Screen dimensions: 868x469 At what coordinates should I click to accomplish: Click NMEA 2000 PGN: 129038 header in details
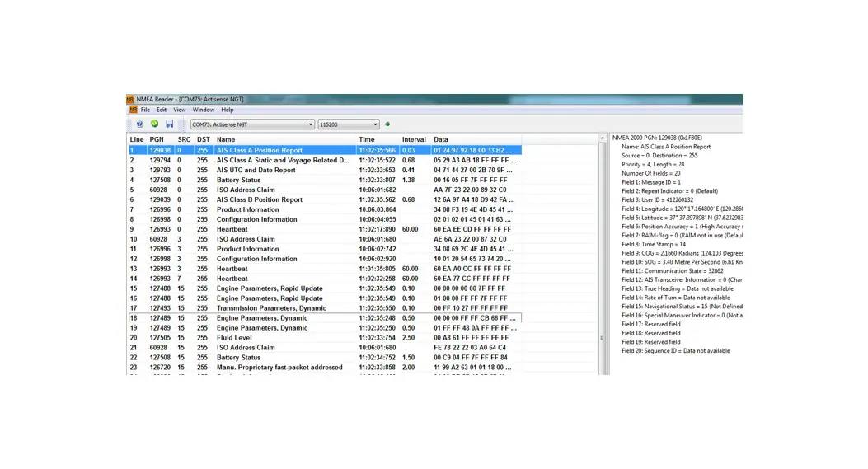coord(656,138)
